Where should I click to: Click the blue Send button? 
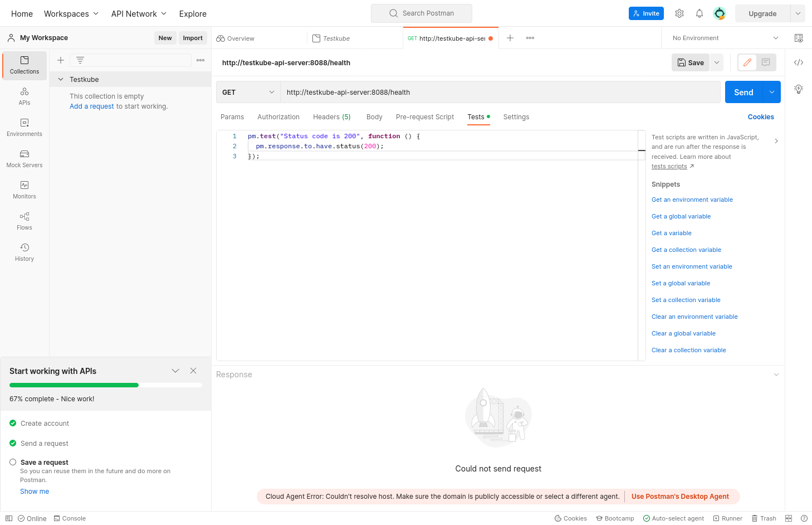click(743, 93)
